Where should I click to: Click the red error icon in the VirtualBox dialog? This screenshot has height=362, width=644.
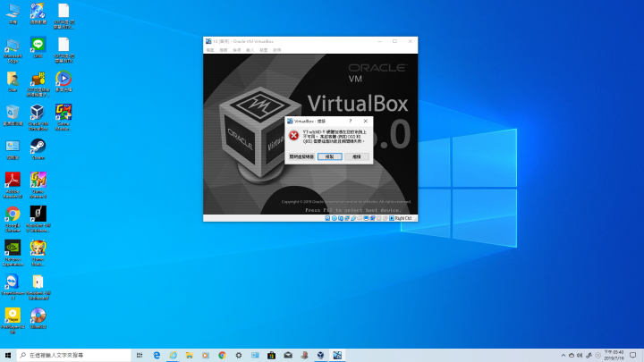[x=293, y=136]
